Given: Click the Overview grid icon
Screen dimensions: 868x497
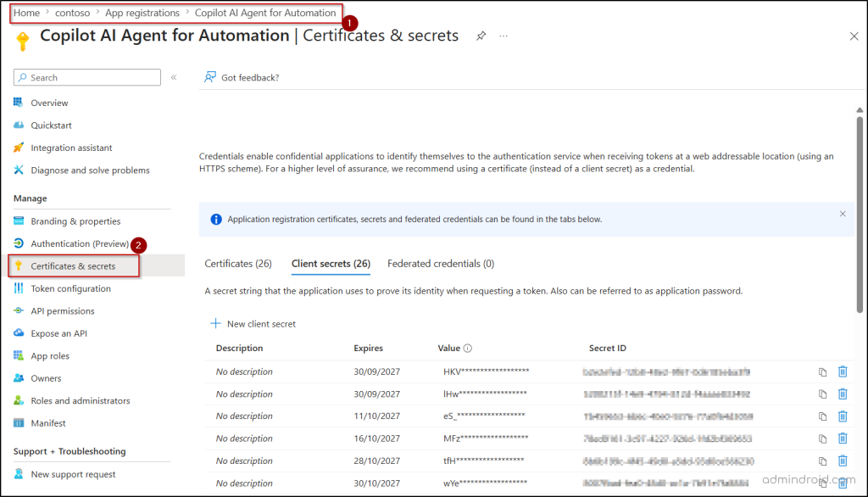Looking at the screenshot, I should click(x=19, y=103).
